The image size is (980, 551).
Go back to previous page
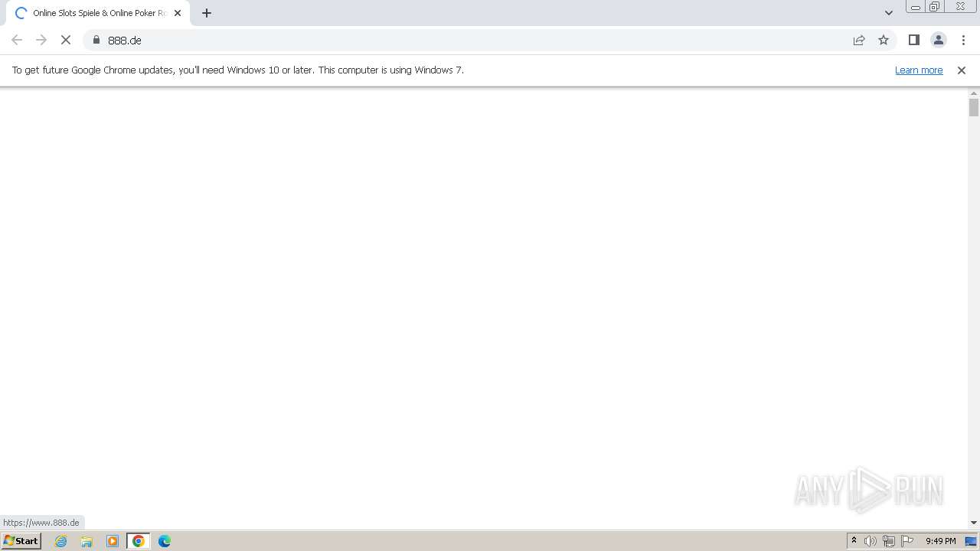[x=17, y=40]
